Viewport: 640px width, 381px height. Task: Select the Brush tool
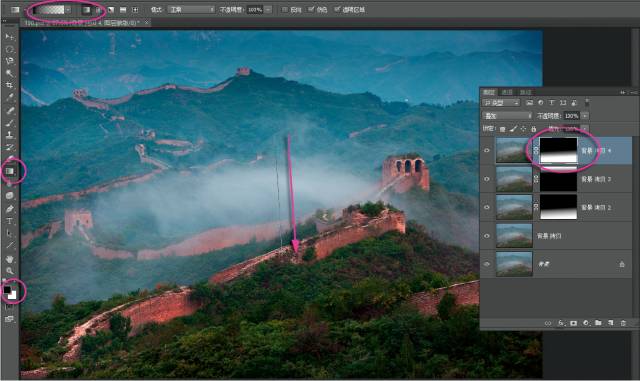[x=9, y=123]
